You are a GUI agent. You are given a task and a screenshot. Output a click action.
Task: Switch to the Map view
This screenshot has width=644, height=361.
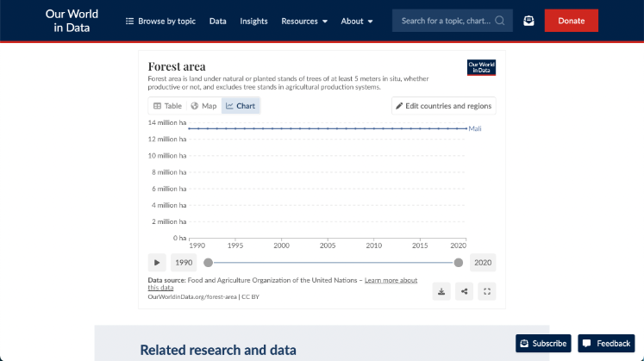pos(203,106)
